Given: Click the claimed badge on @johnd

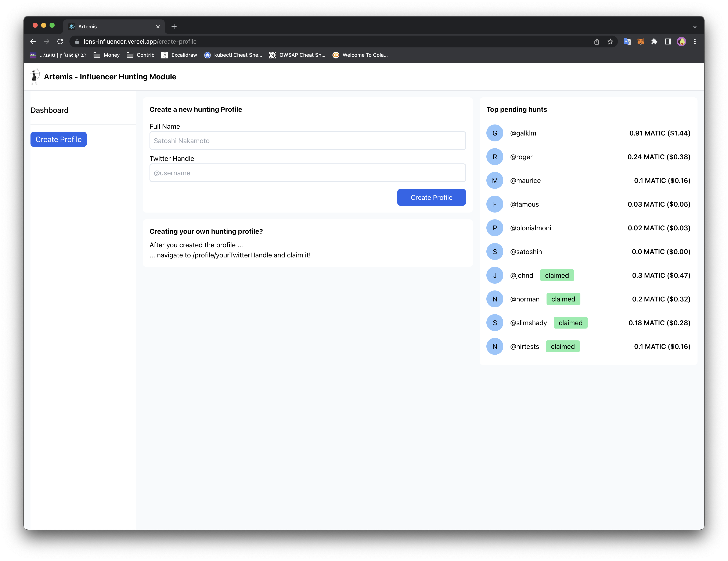Looking at the screenshot, I should [556, 275].
